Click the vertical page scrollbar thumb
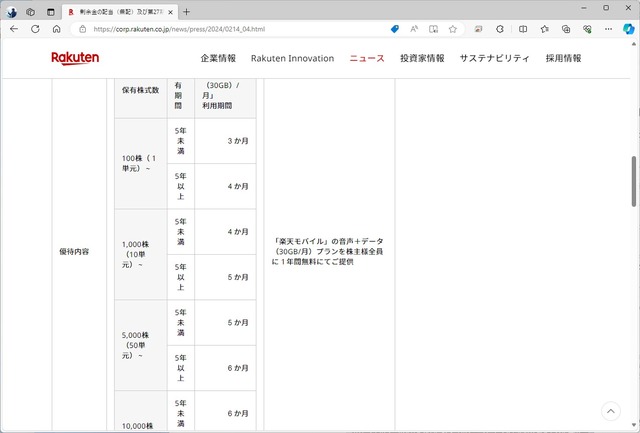The height and width of the screenshot is (433, 640). (634, 181)
